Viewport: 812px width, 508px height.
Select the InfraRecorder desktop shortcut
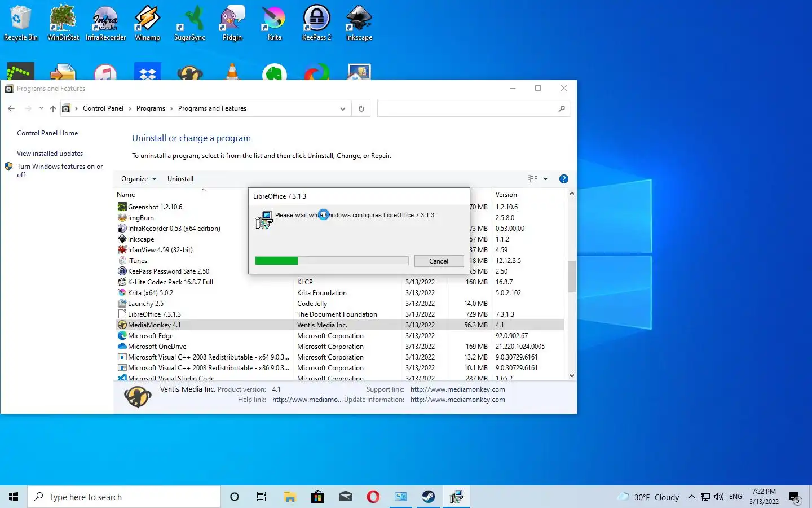105,23
